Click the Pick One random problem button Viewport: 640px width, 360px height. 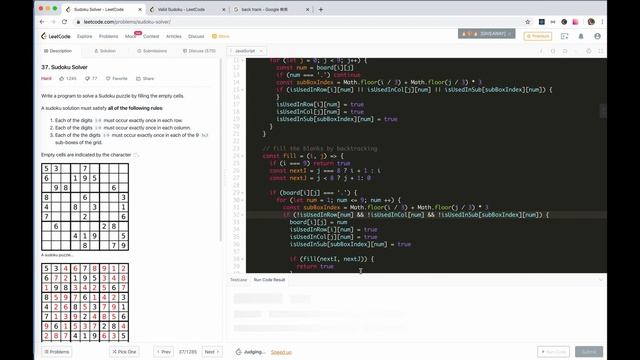tap(124, 352)
